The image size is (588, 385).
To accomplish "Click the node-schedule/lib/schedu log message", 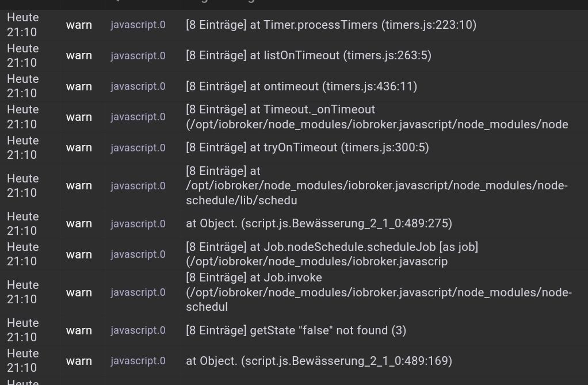I will [377, 185].
